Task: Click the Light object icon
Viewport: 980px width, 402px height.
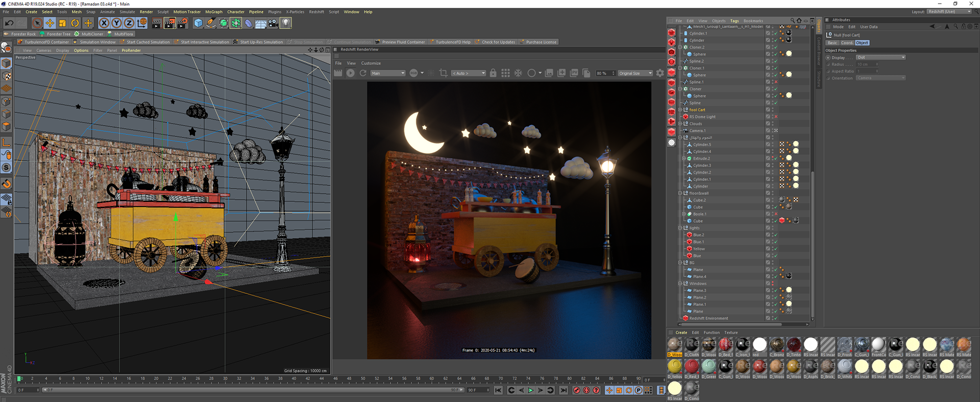Action: point(286,23)
